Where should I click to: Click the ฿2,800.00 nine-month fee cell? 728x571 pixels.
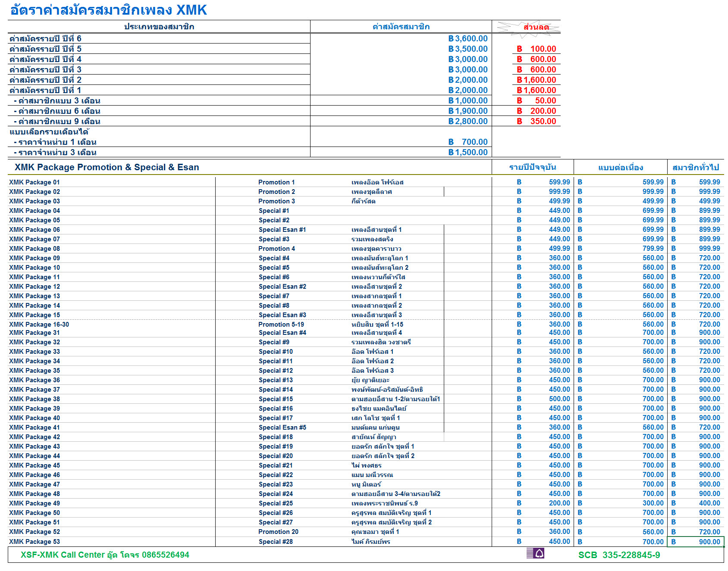[468, 121]
